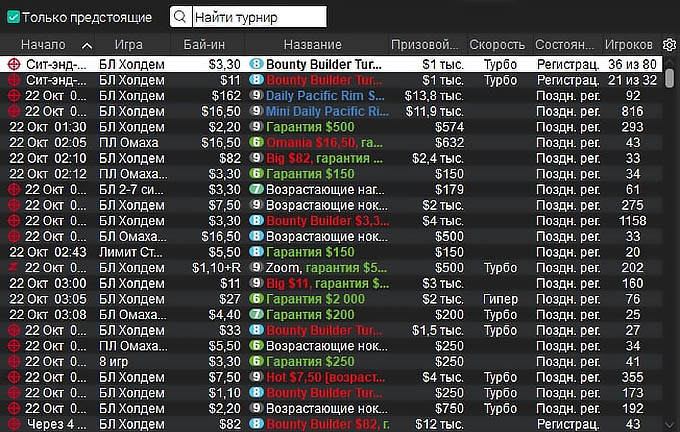Click the 9-max badge beside Big $11
680x432 pixels.
256,283
